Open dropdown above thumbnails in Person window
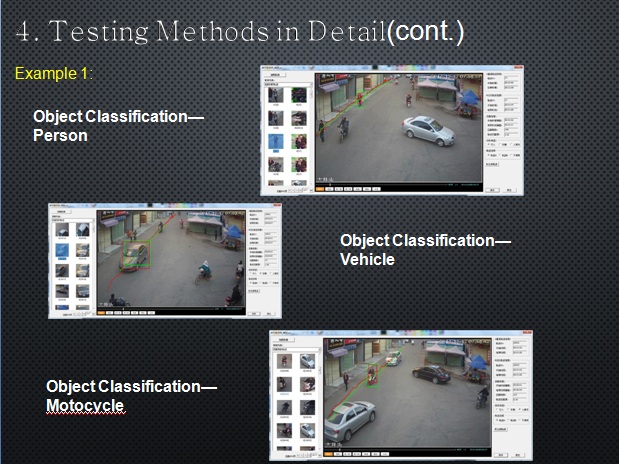The height and width of the screenshot is (464, 619). point(286,84)
